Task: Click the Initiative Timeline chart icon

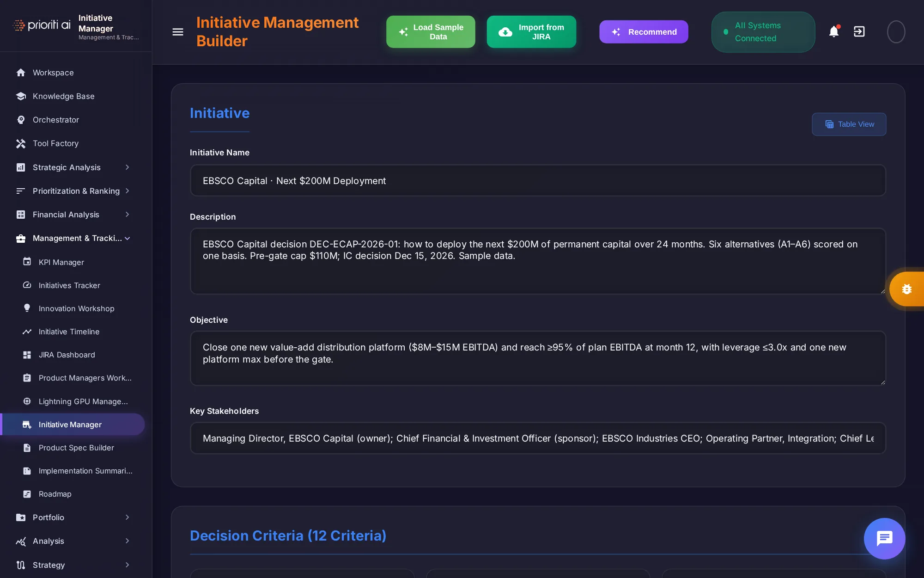Action: click(x=27, y=331)
